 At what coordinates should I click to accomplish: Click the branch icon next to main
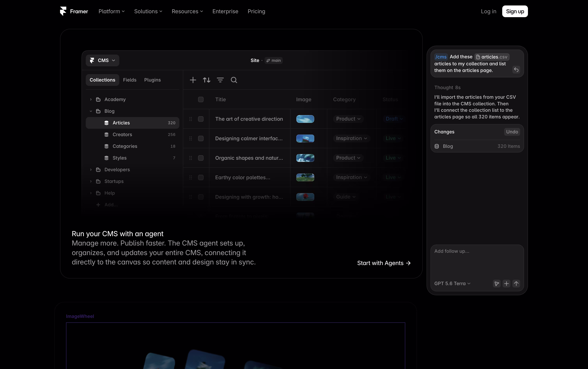pos(268,60)
